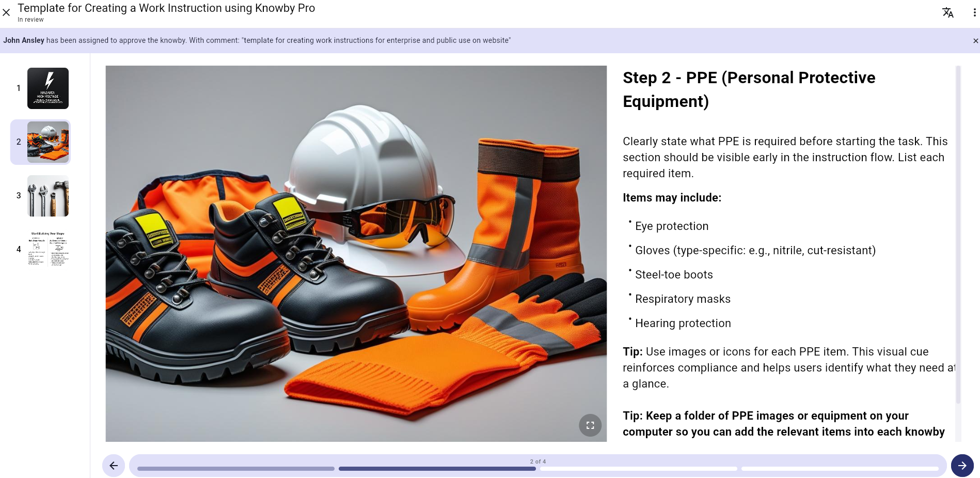Jump to step 1 via first progress segment

tap(235, 469)
